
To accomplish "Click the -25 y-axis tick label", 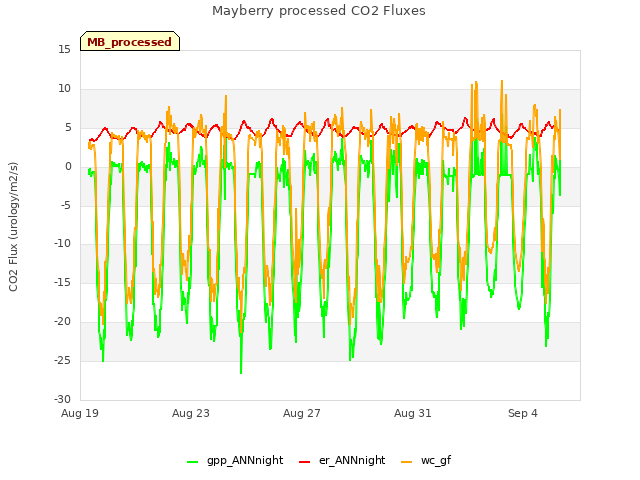I will pos(63,361).
